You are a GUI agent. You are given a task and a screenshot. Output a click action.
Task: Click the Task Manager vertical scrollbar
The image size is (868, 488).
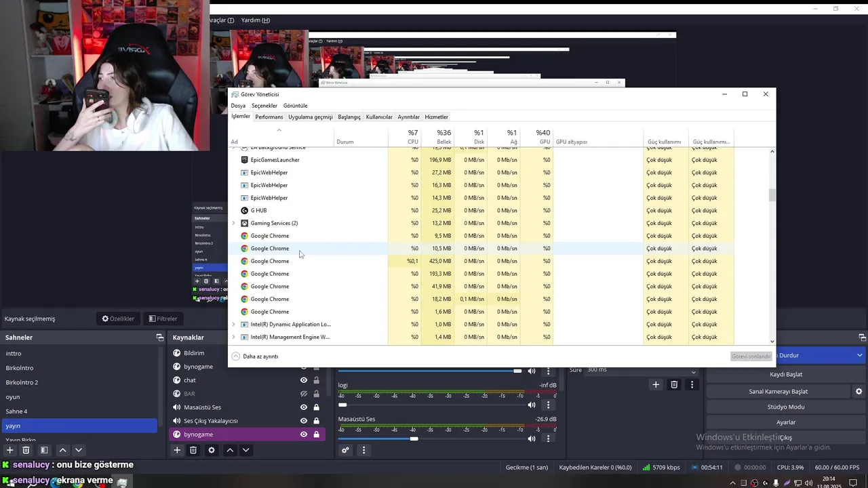point(772,195)
